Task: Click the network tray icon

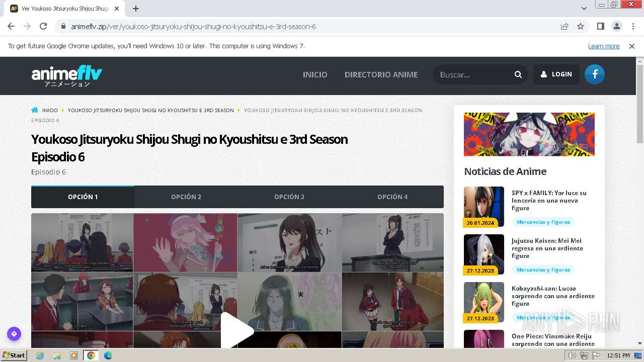Action: (x=584, y=355)
